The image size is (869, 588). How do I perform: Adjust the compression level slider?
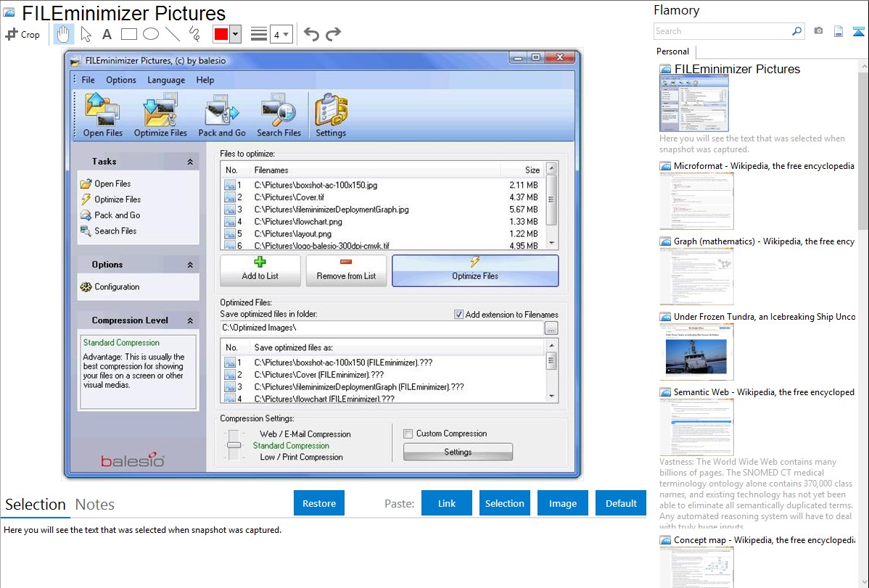pos(234,445)
